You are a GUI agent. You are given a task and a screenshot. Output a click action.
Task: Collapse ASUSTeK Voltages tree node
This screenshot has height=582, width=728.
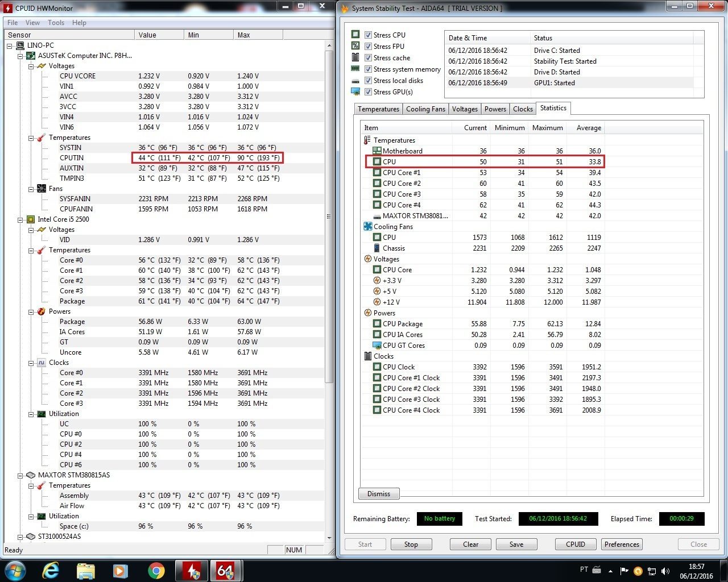coord(31,66)
